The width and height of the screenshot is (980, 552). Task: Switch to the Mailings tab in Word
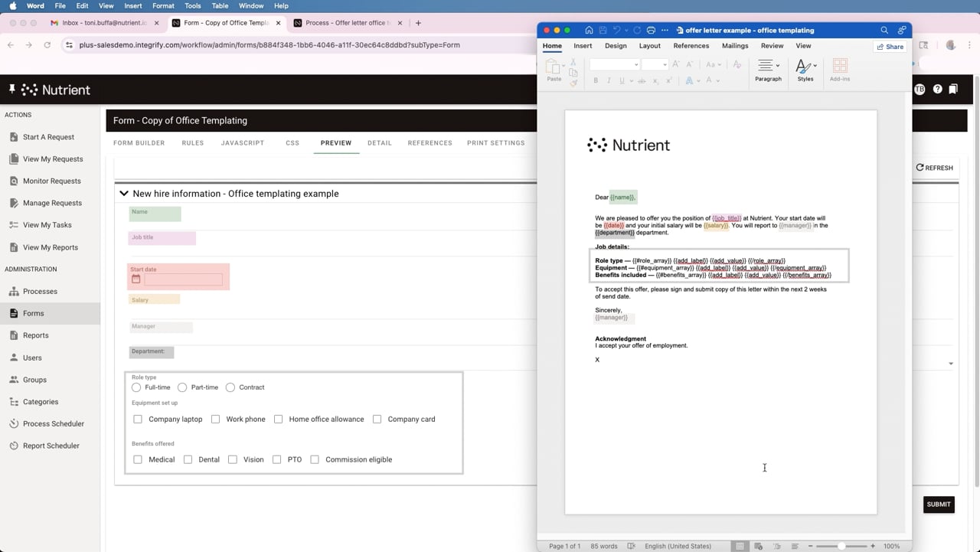tap(735, 46)
